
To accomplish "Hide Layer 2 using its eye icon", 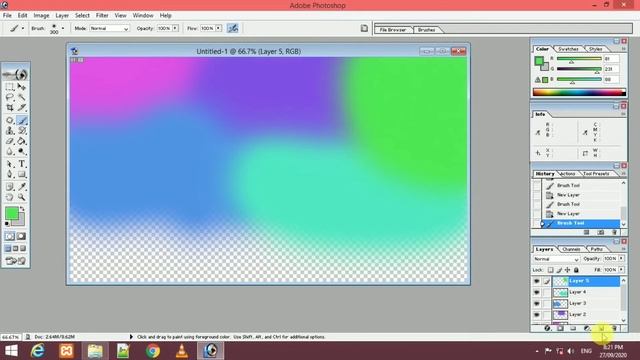I will click(536, 315).
